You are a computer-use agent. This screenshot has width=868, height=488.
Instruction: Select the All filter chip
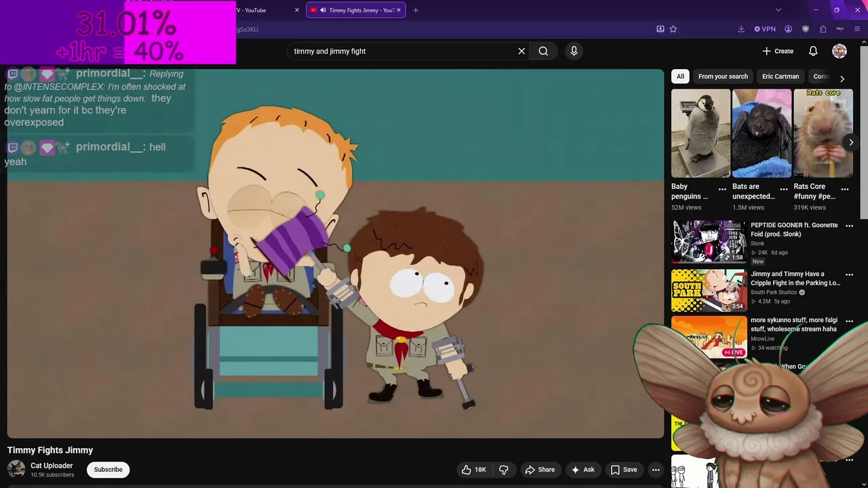[x=680, y=77]
